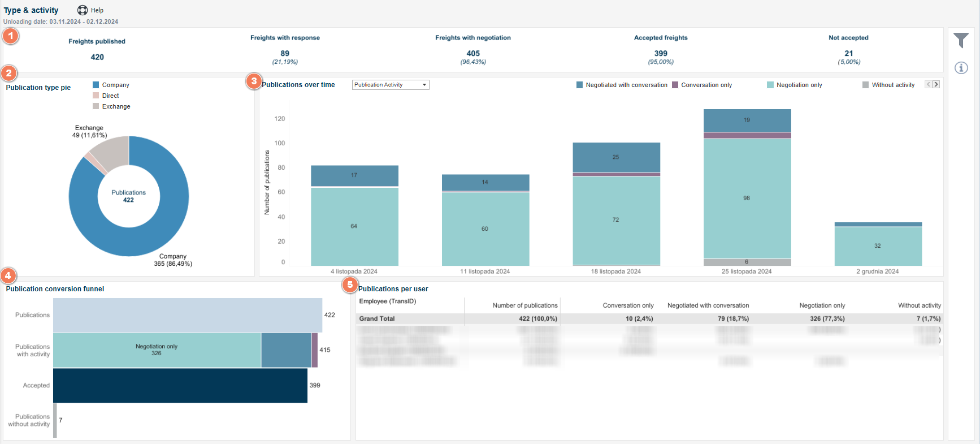Click the Grand Total cell 326 (77,3%)
Image resolution: width=980 pixels, height=444 pixels.
827,319
